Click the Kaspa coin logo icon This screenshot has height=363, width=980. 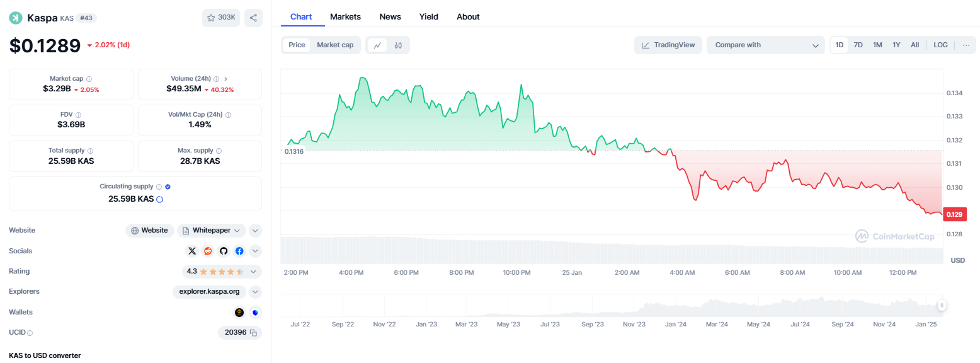click(15, 18)
